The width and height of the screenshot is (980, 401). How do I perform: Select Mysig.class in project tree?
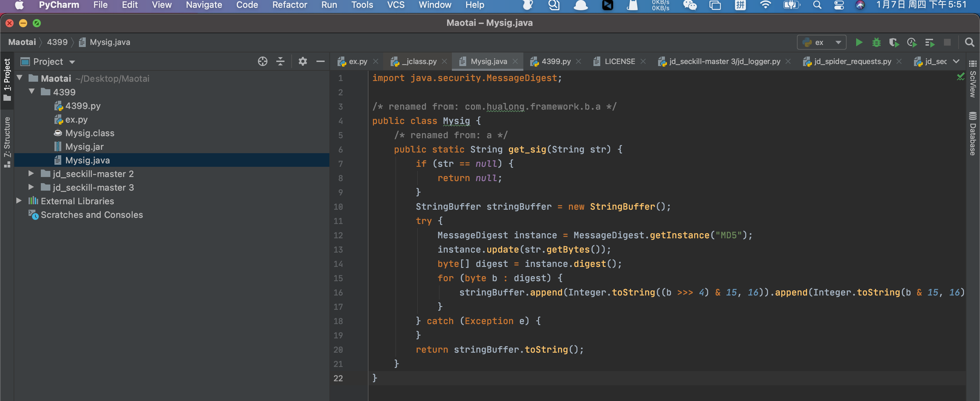click(x=90, y=133)
